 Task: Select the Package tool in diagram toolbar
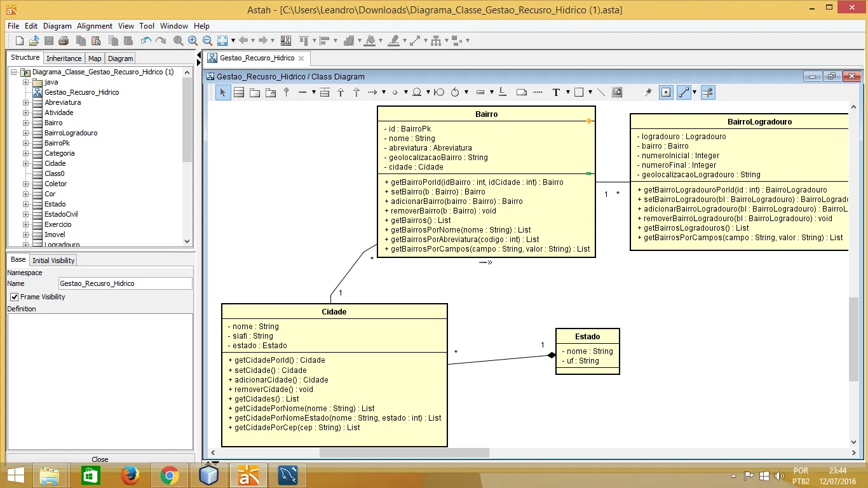point(255,93)
